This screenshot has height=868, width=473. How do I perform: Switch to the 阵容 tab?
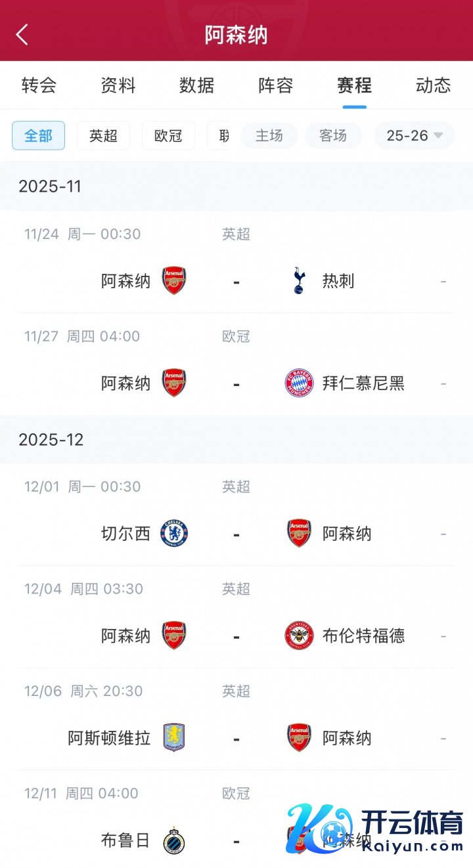tap(275, 85)
